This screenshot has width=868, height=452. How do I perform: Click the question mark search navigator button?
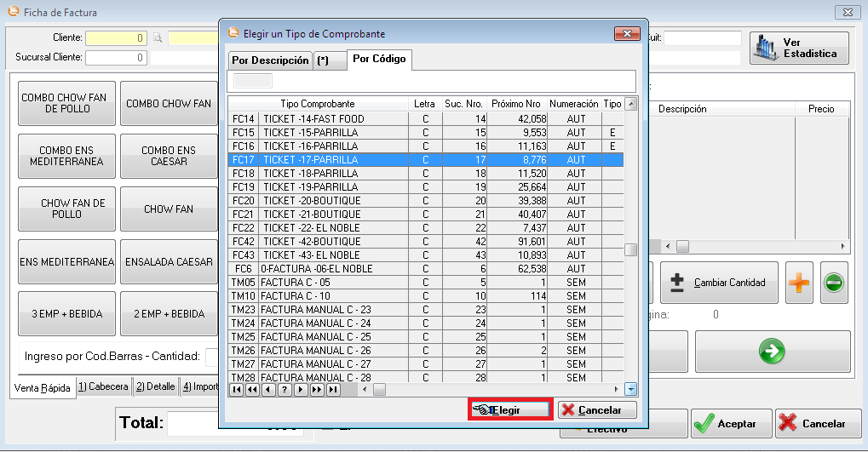pyautogui.click(x=285, y=390)
